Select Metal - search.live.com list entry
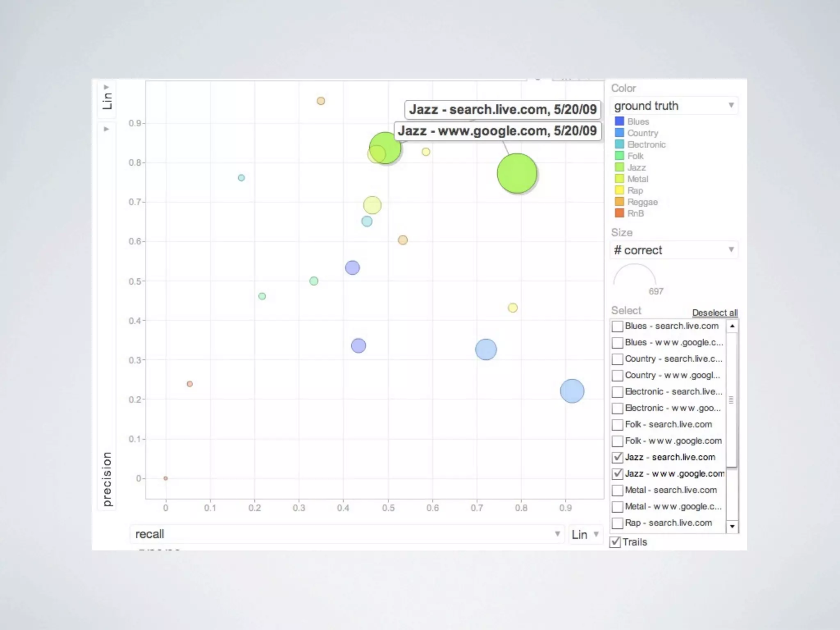 (x=671, y=490)
